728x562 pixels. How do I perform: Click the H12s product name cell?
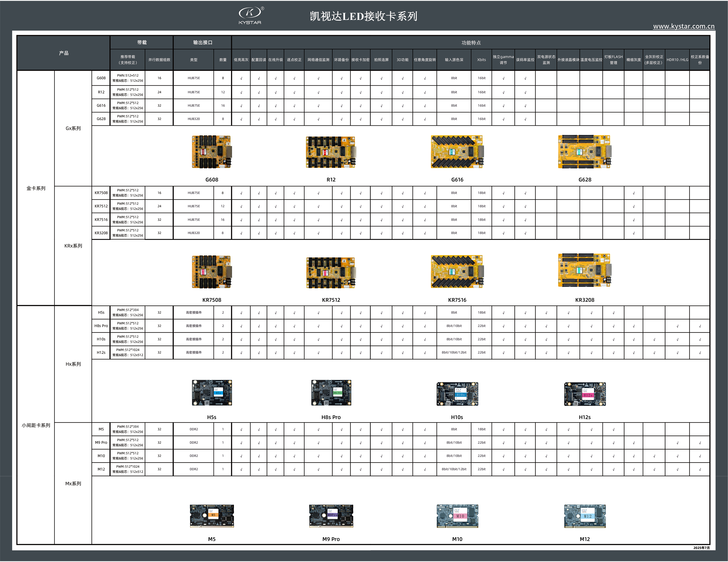101,353
